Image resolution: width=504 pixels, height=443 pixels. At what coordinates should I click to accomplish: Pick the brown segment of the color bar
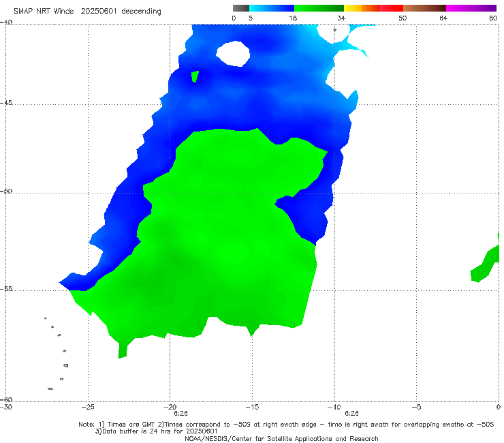tap(424, 8)
